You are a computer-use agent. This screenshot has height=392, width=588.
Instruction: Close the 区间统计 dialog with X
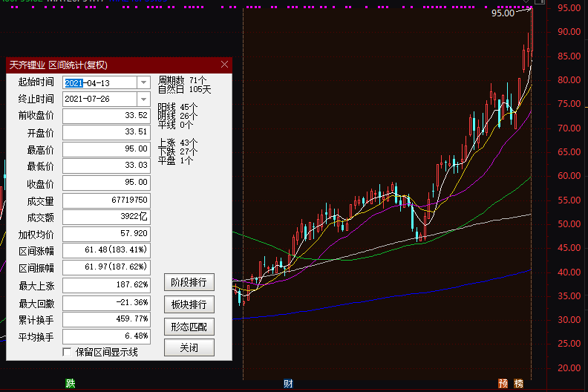[x=224, y=65]
